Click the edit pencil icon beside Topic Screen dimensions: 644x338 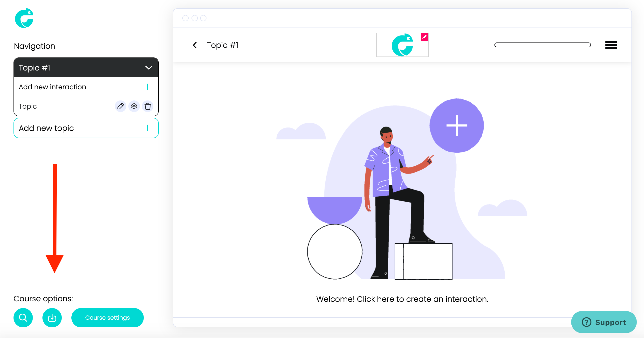121,106
